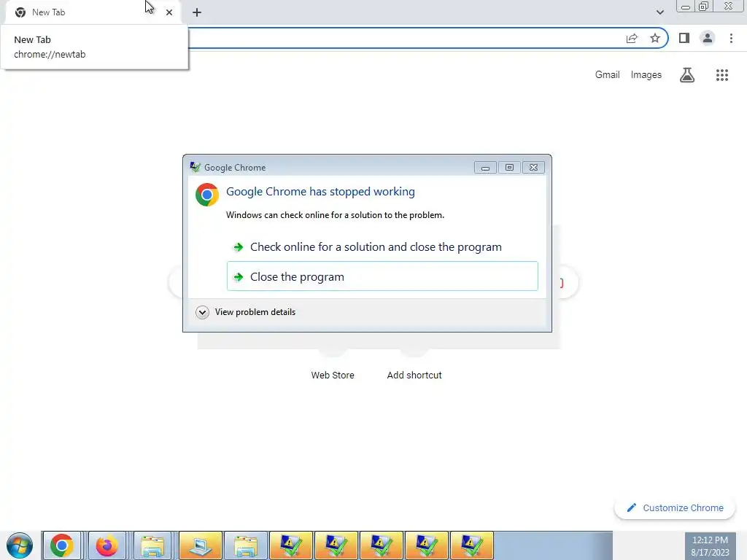Open the profile avatar menu

[708, 38]
